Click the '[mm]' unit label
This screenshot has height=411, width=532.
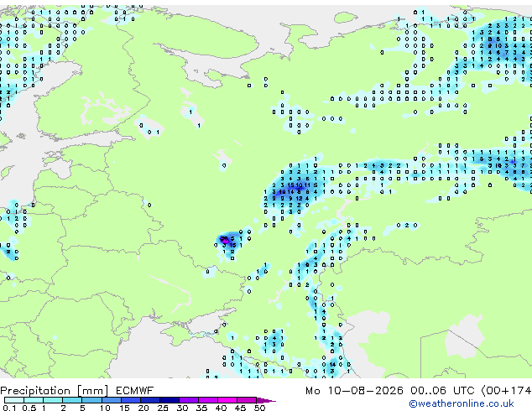(x=92, y=391)
